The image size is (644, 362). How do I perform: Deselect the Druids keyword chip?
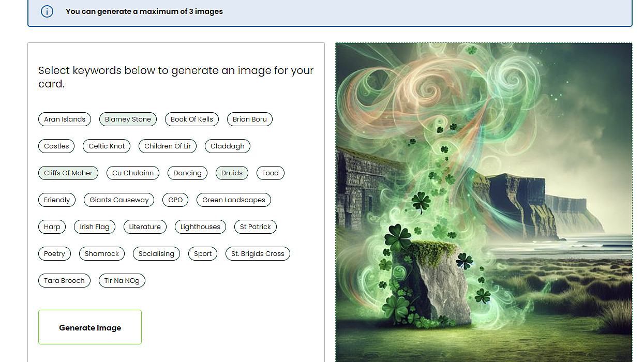[x=232, y=173]
